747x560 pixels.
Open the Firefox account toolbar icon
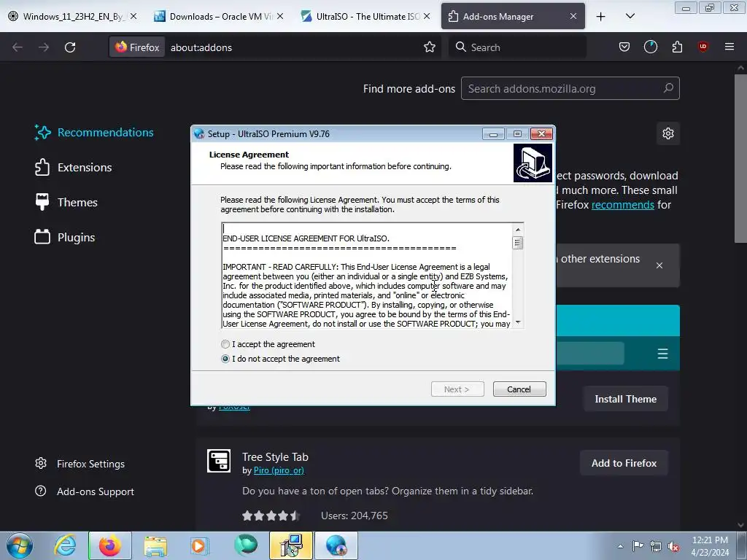coord(650,47)
